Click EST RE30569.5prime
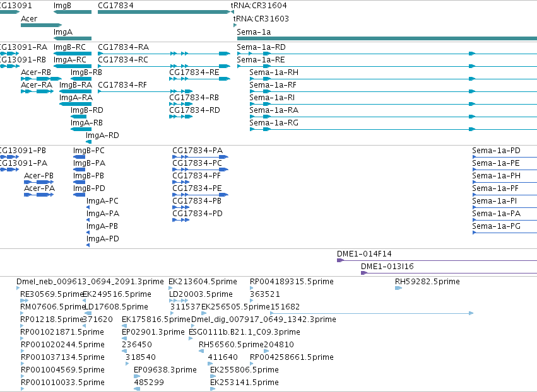 (x=25, y=301)
